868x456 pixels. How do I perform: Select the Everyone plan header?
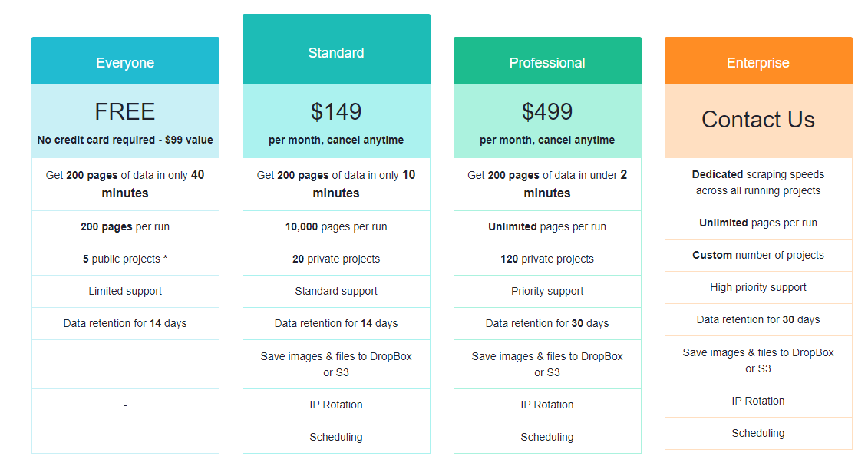pos(125,61)
